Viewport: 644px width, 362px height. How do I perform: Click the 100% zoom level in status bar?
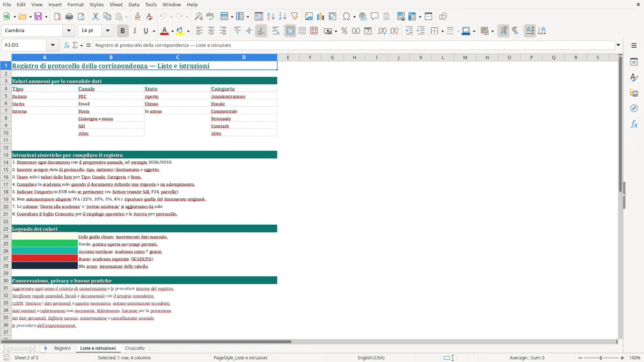point(635,358)
